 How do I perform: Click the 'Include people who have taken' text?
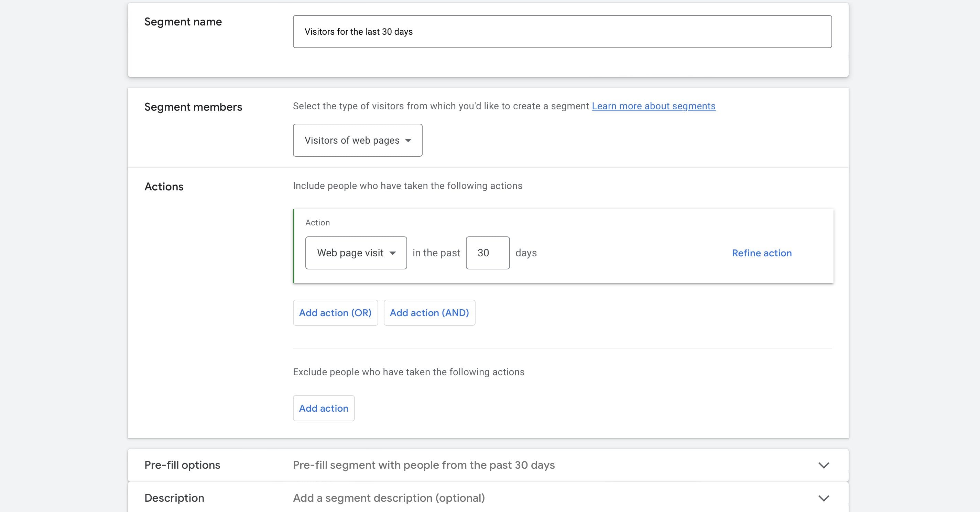(407, 186)
